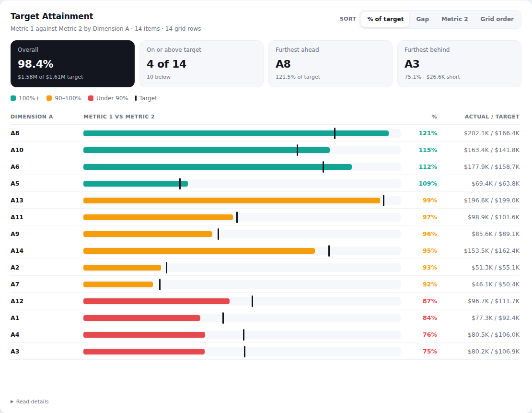Click the A7 orange progress bar
Image resolution: width=532 pixels, height=413 pixels.
pyautogui.click(x=118, y=284)
